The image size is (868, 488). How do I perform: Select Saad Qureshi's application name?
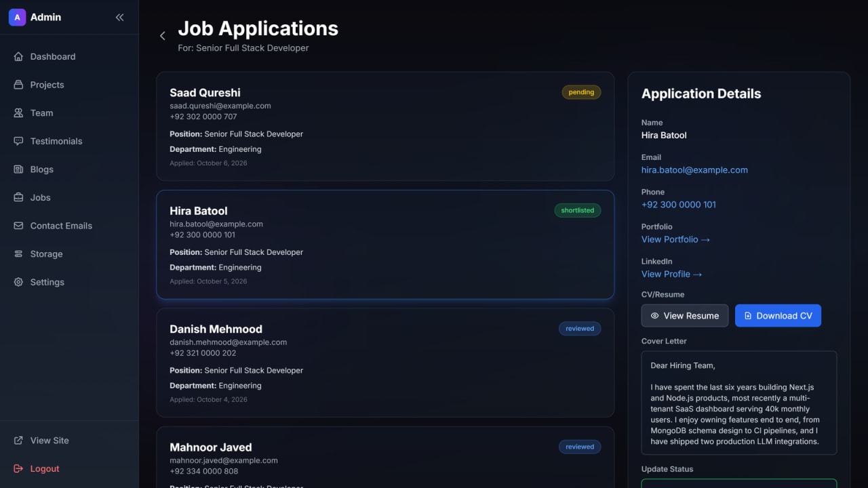205,93
